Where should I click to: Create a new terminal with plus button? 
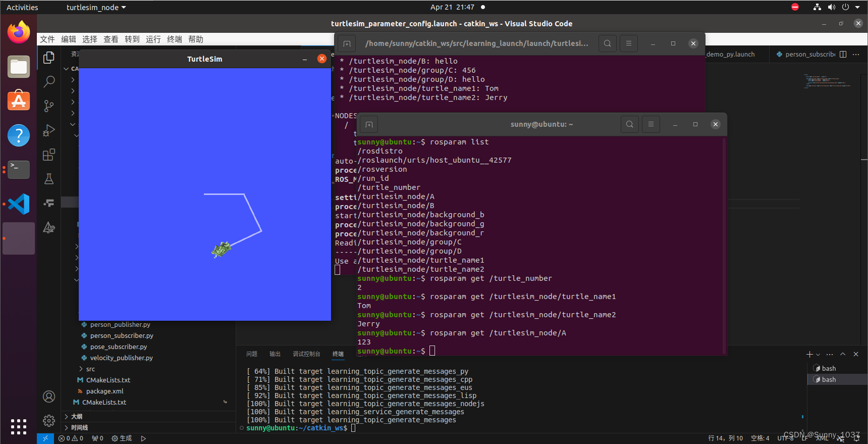(x=809, y=354)
